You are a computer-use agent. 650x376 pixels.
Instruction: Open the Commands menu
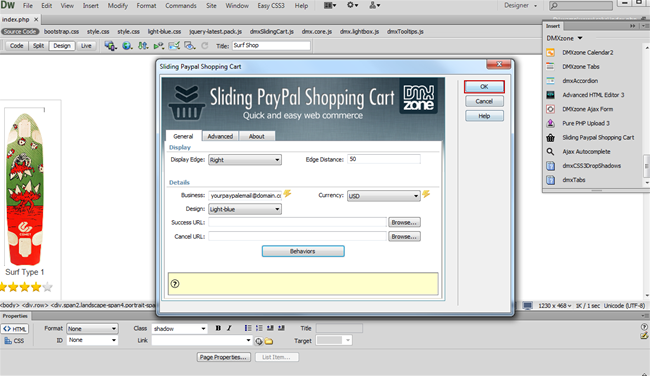tap(181, 6)
